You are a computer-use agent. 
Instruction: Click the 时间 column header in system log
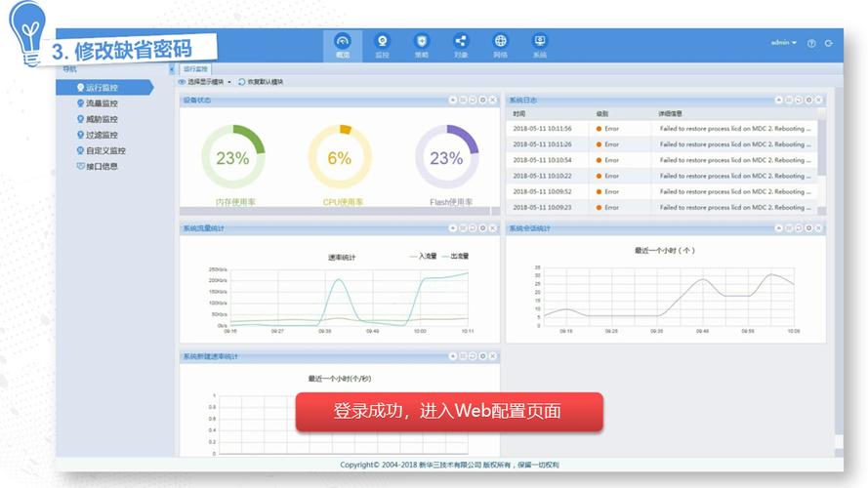click(x=518, y=113)
